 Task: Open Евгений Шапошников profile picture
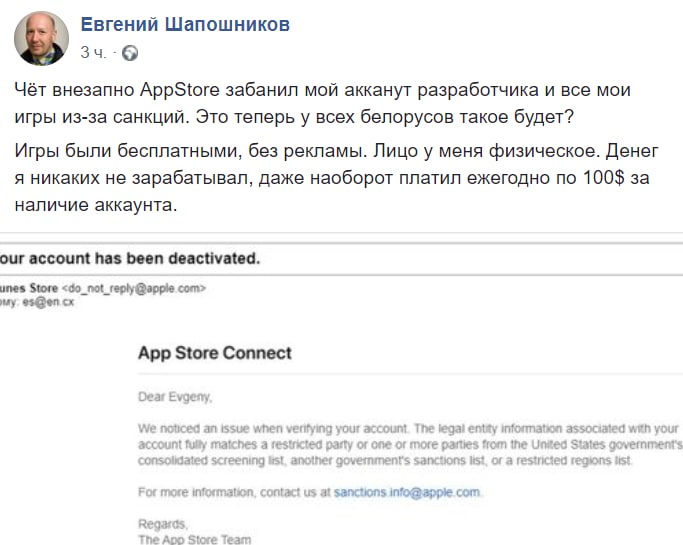(x=41, y=38)
